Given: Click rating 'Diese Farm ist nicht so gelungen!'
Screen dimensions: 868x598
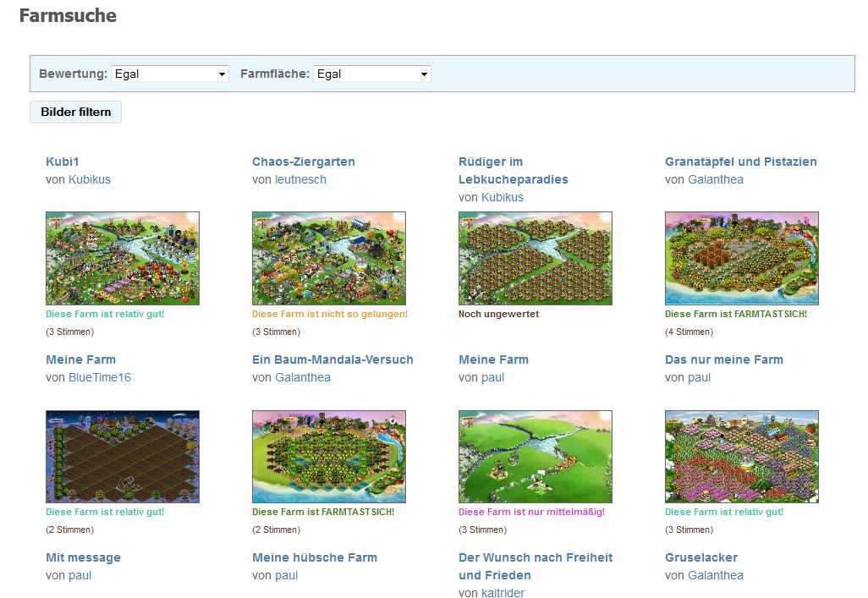Looking at the screenshot, I should (x=329, y=314).
